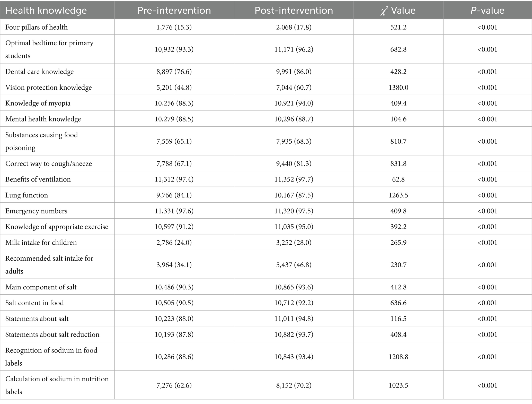Viewport: 532px width, 404px height.
Task: Select the chi-square value 1208.8
Action: click(398, 357)
